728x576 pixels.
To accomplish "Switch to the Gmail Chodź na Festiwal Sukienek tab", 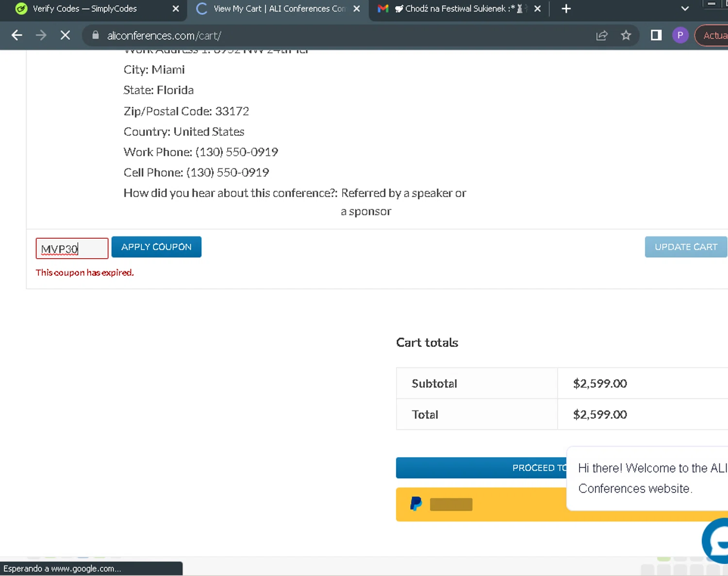I will 459,9.
